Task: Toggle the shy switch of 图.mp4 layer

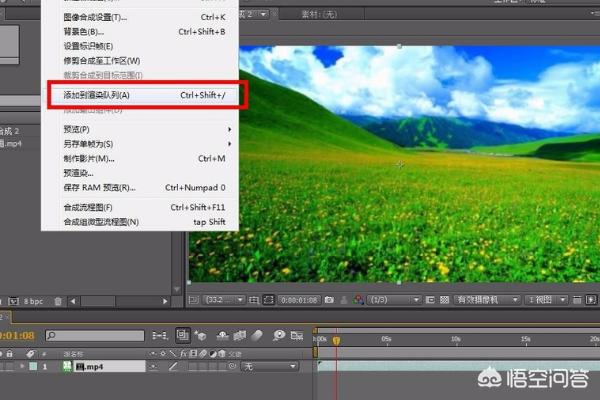Action: (153, 367)
